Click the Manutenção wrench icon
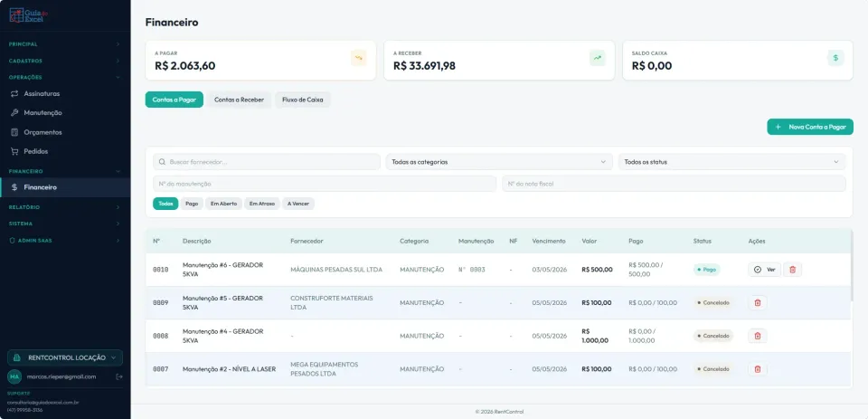The height and width of the screenshot is (419, 868). 14,112
